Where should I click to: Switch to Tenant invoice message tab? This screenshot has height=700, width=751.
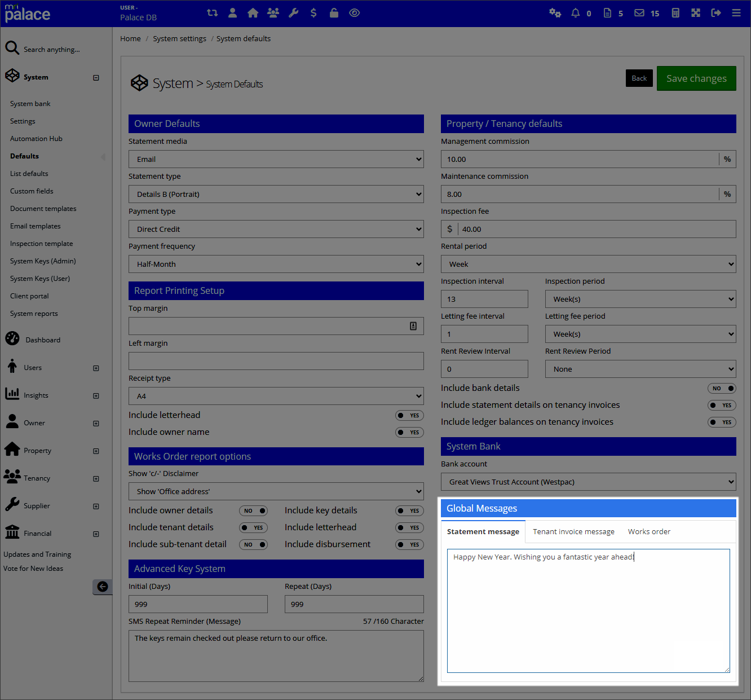573,531
